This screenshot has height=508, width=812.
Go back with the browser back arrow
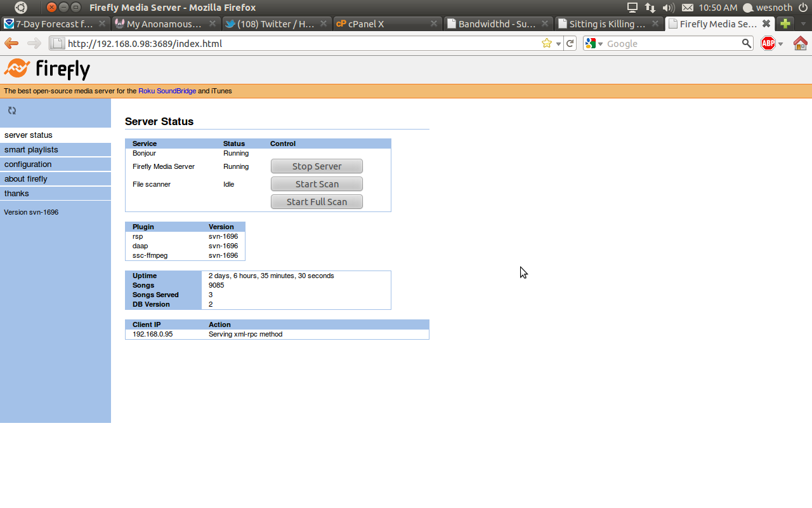tap(11, 43)
